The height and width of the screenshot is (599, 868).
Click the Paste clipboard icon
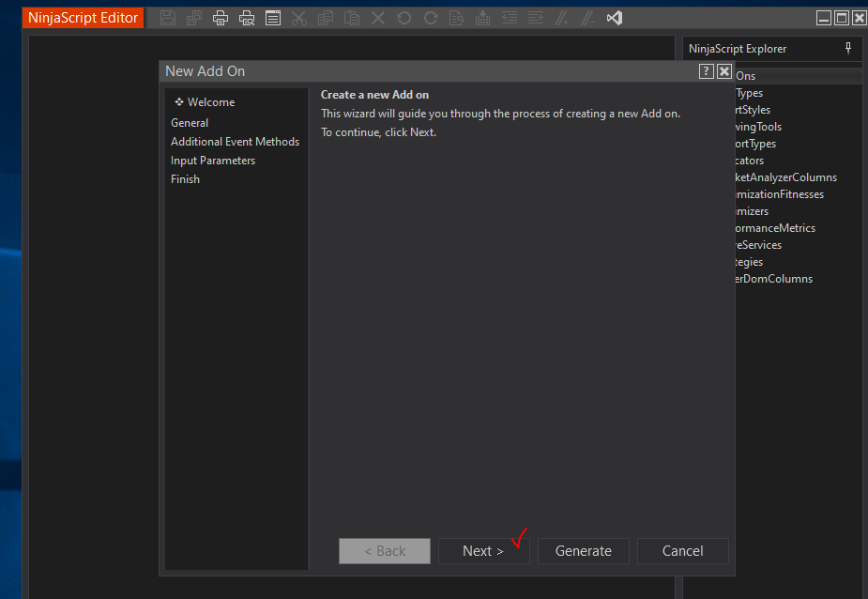coord(352,18)
